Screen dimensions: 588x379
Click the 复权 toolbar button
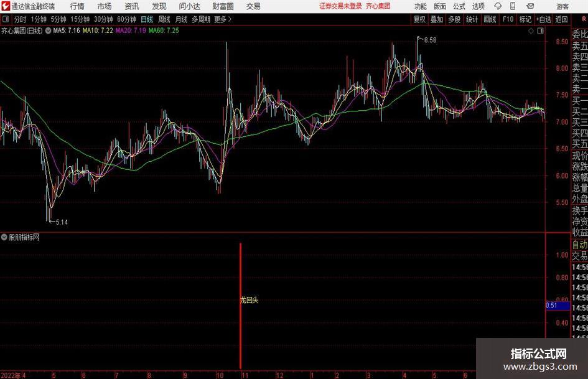pyautogui.click(x=419, y=19)
